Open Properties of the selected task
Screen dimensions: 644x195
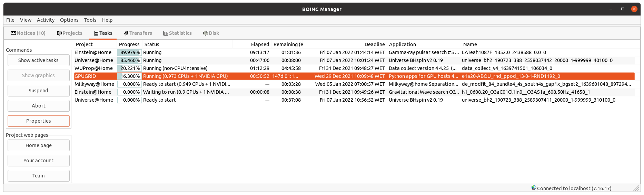click(x=39, y=121)
